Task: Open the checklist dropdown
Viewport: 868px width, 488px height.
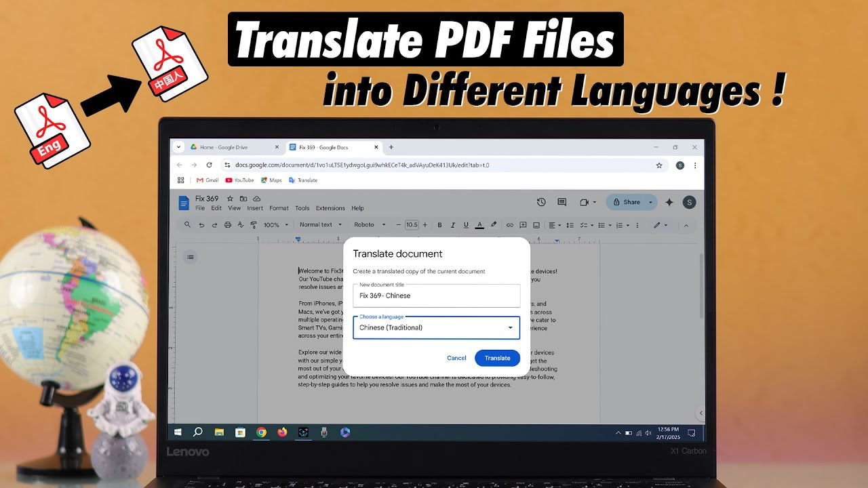Action: click(x=587, y=225)
